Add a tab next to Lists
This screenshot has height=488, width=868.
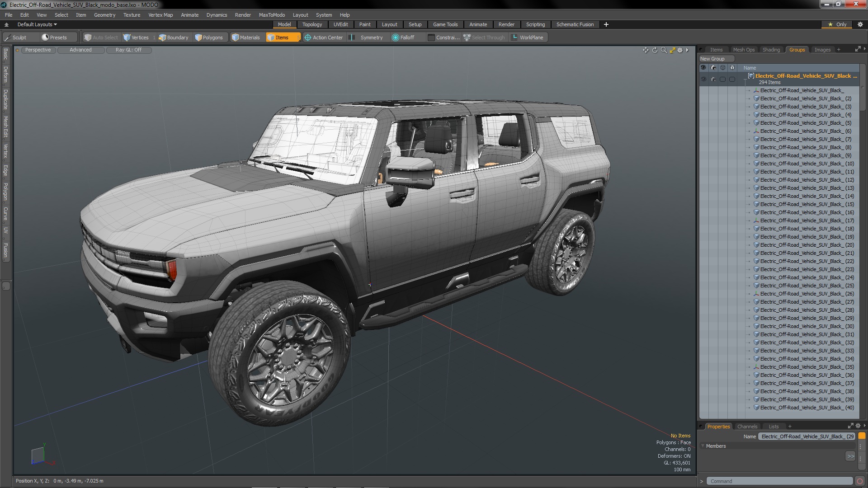point(790,427)
